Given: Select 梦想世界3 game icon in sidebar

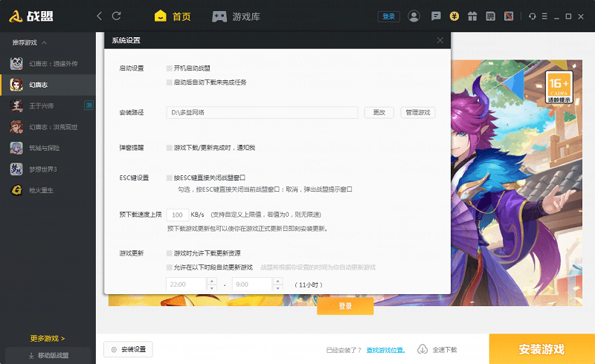Looking at the screenshot, I should pyautogui.click(x=16, y=169).
